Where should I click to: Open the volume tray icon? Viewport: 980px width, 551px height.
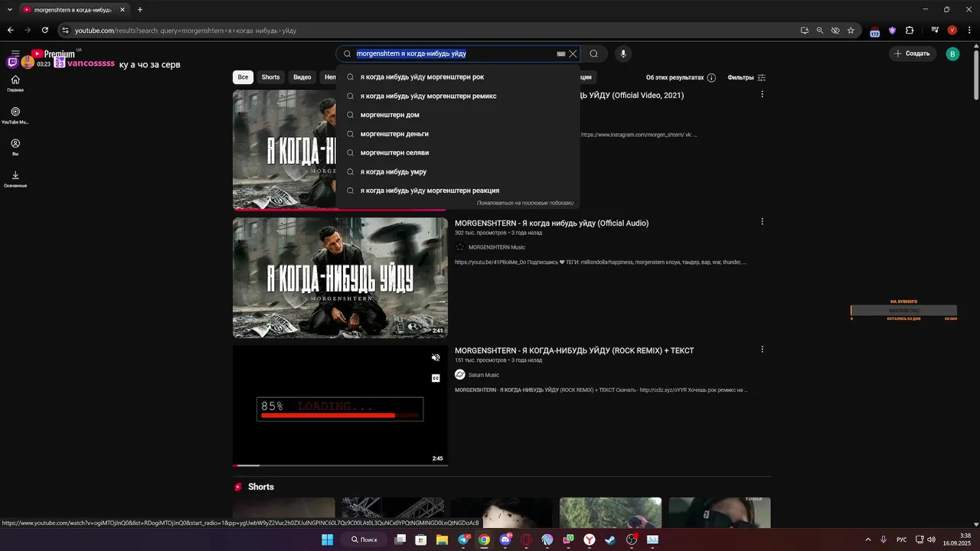click(x=931, y=540)
